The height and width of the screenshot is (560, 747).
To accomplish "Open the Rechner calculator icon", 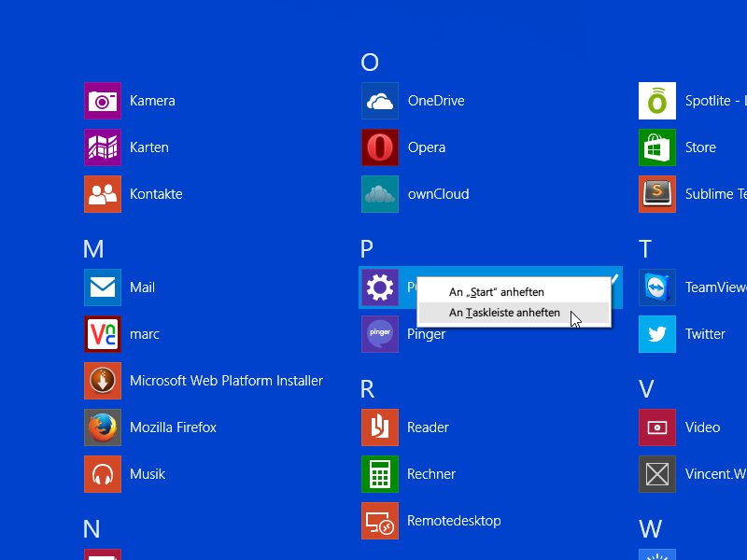I will [380, 474].
